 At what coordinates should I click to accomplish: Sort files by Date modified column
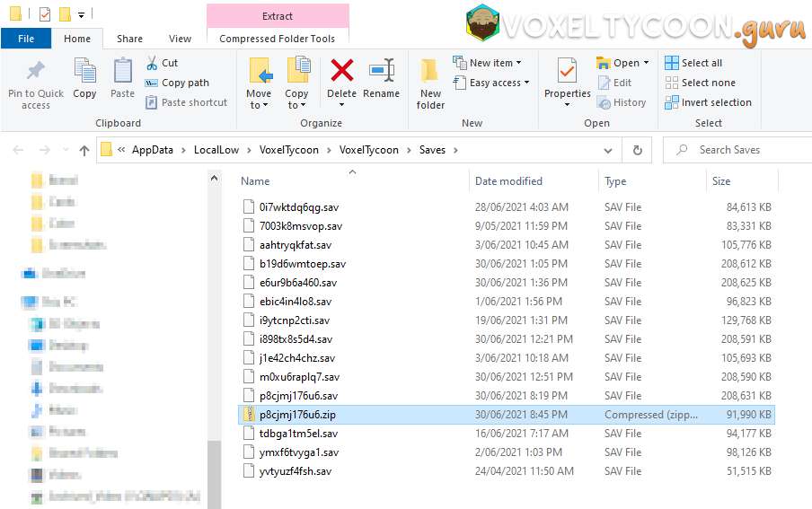pos(508,181)
